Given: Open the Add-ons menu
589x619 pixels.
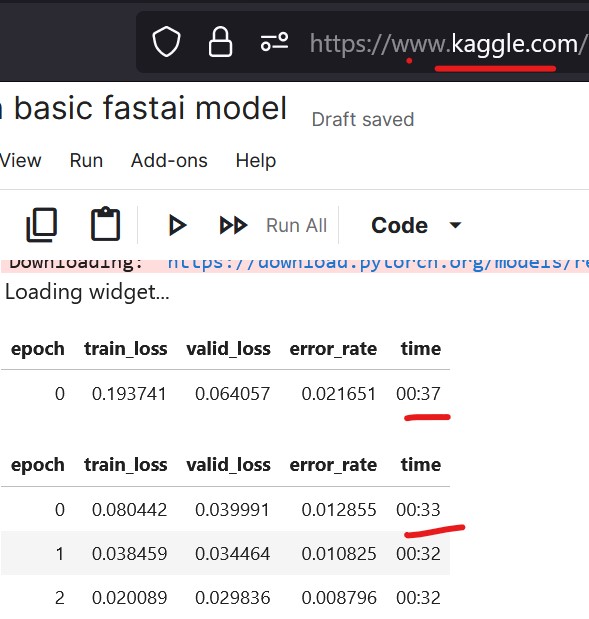Looking at the screenshot, I should [x=169, y=161].
